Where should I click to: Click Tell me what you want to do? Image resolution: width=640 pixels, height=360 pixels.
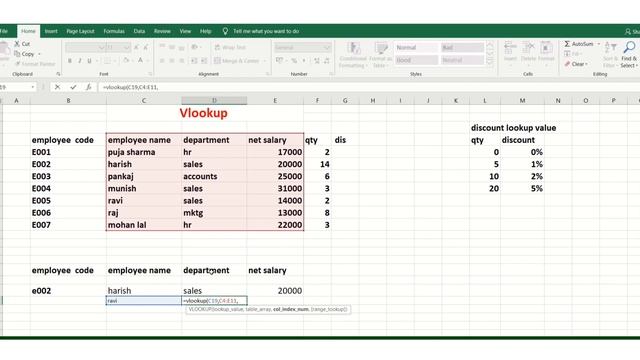coord(266,31)
